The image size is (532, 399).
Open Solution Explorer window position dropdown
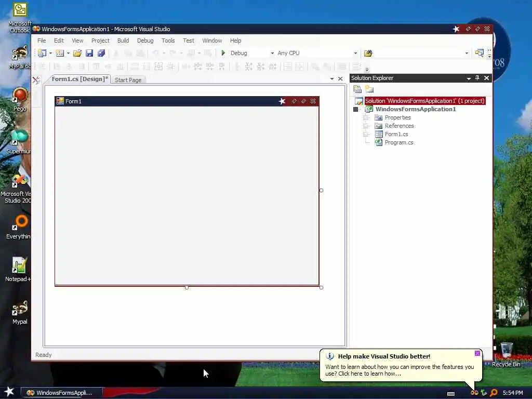pos(469,78)
